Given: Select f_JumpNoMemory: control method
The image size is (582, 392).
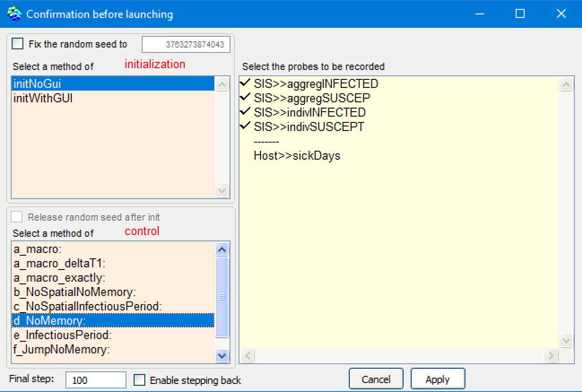Looking at the screenshot, I should [61, 349].
